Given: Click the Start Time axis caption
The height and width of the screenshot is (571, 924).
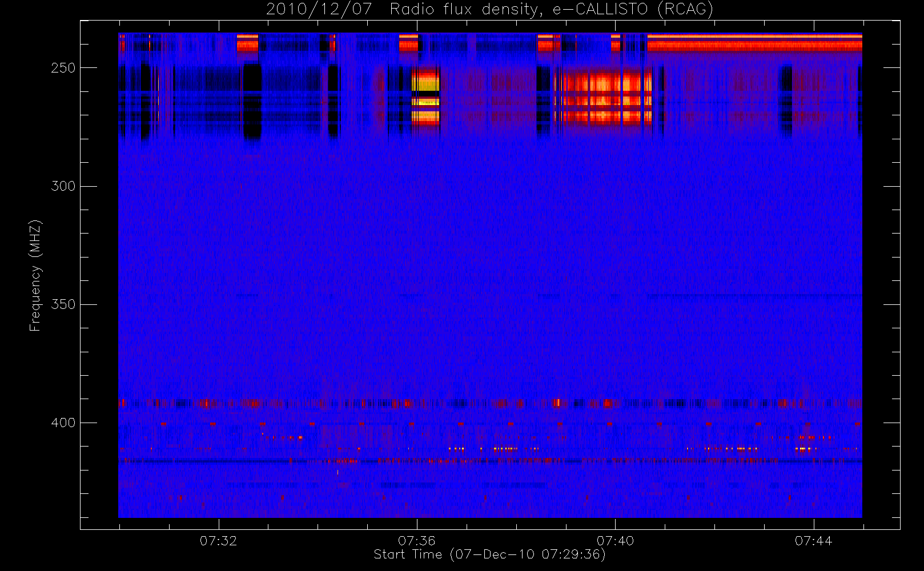Looking at the screenshot, I should pos(489,554).
